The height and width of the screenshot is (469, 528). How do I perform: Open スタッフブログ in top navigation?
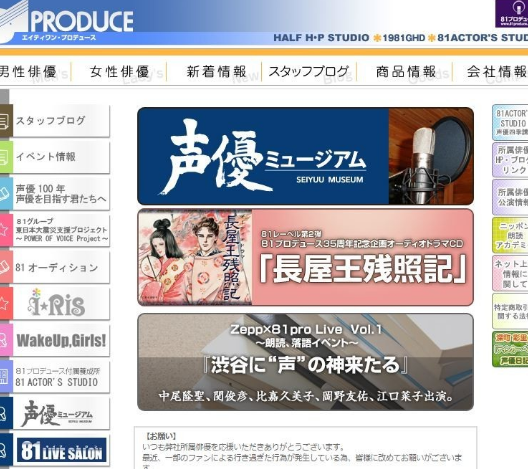309,72
